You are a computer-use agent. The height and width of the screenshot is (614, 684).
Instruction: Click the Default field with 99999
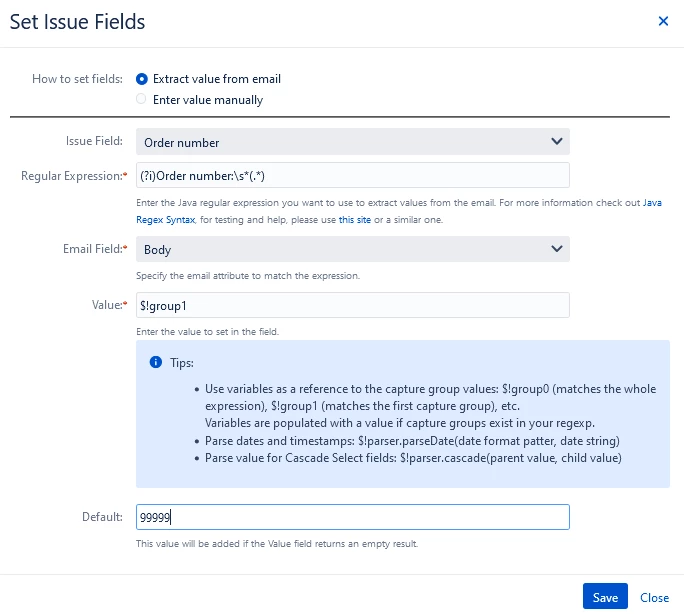tap(352, 517)
